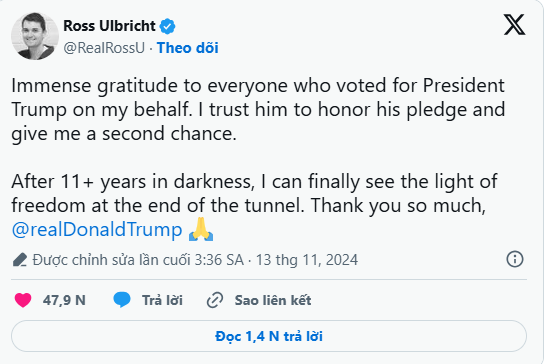
Task: Open Ross Ulbricht's profile avatar photo
Action: click(35, 36)
